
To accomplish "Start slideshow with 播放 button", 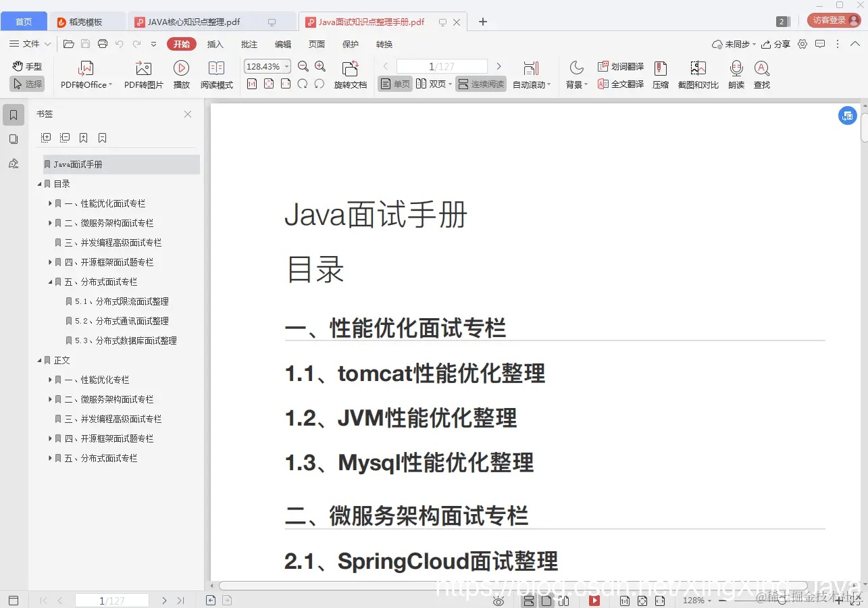I will point(181,74).
